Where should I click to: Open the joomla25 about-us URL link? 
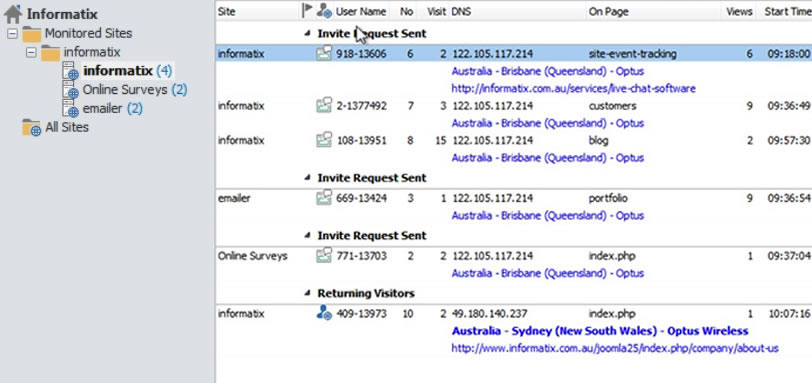coord(615,348)
